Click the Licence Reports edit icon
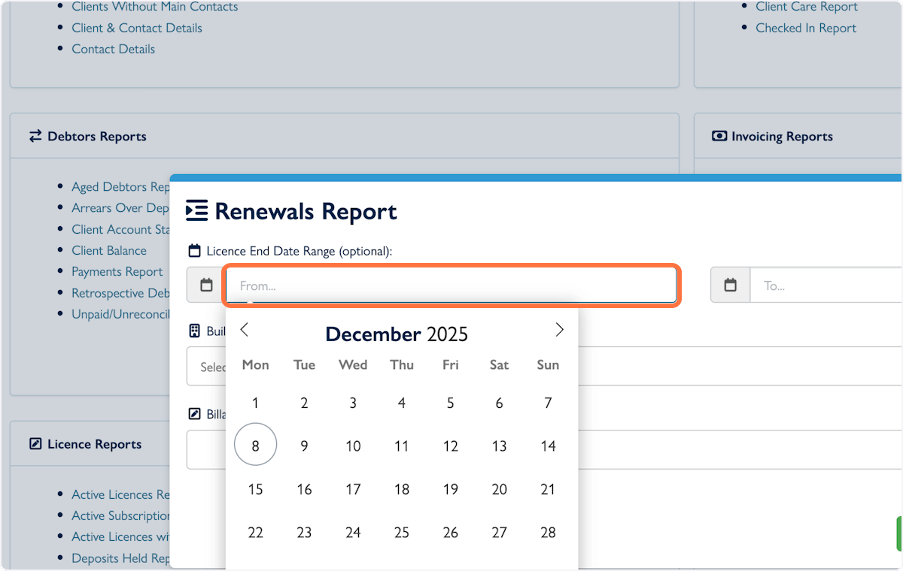This screenshot has width=904, height=572. coord(35,444)
